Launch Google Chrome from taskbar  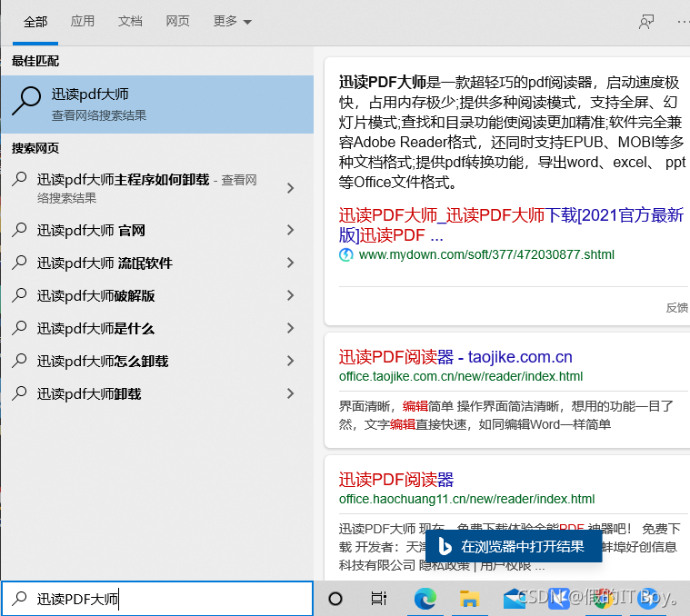[604, 599]
